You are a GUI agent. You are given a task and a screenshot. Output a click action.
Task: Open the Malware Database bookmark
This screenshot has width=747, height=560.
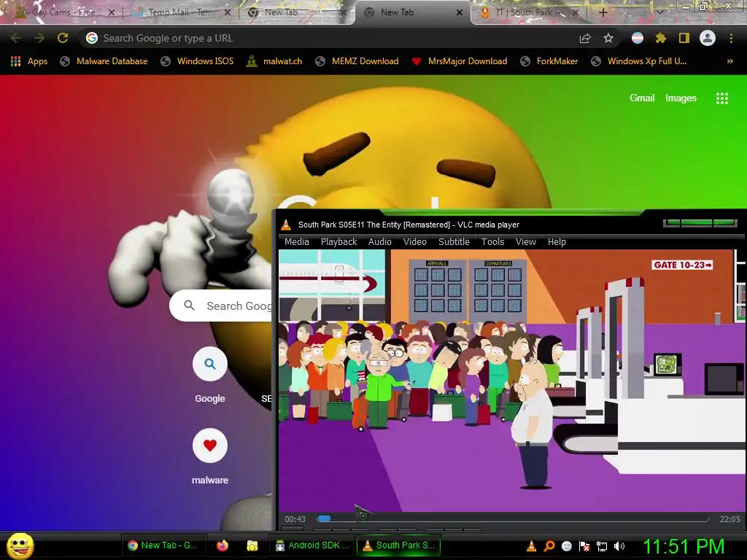click(104, 61)
